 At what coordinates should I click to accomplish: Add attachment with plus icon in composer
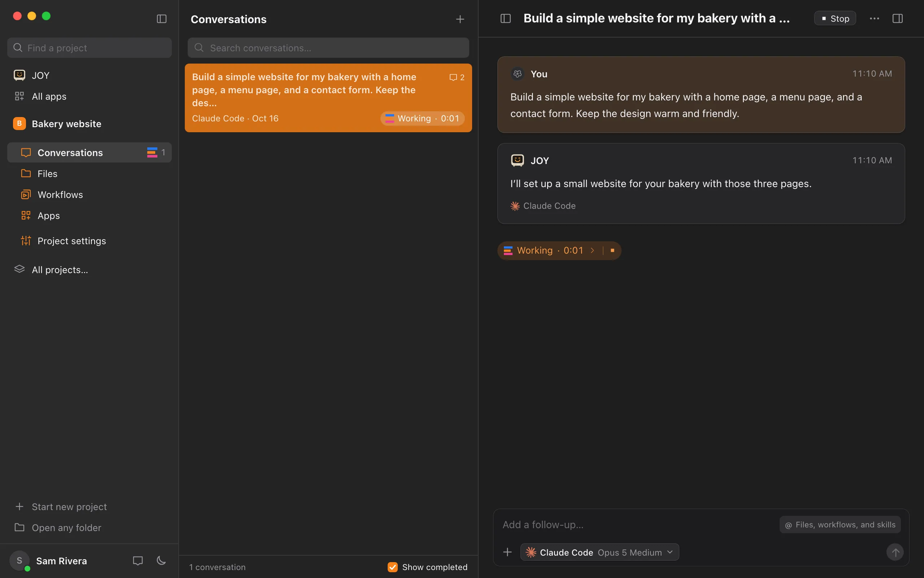(507, 552)
